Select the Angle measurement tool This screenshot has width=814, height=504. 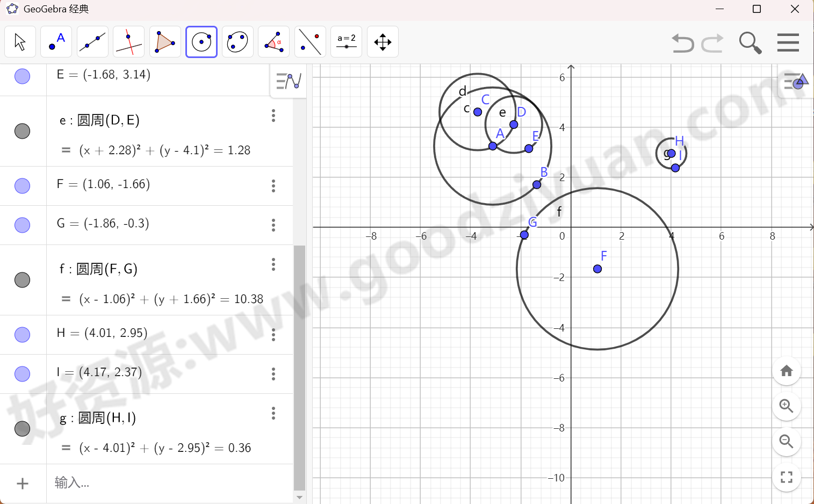point(273,41)
